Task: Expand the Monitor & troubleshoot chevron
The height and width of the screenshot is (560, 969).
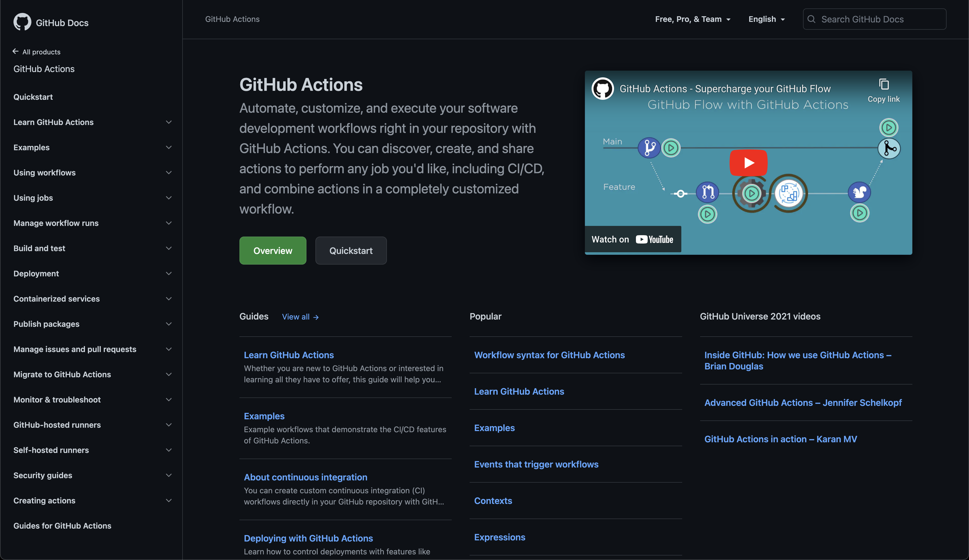Action: [x=169, y=400]
